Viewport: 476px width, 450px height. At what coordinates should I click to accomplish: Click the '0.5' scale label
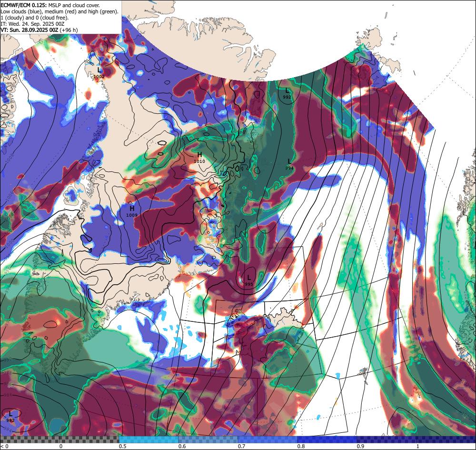123,446
